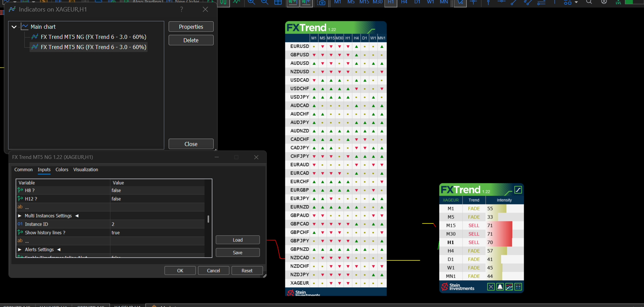The image size is (644, 307).
Task: Open Properties for the selected indicator
Action: tap(191, 27)
